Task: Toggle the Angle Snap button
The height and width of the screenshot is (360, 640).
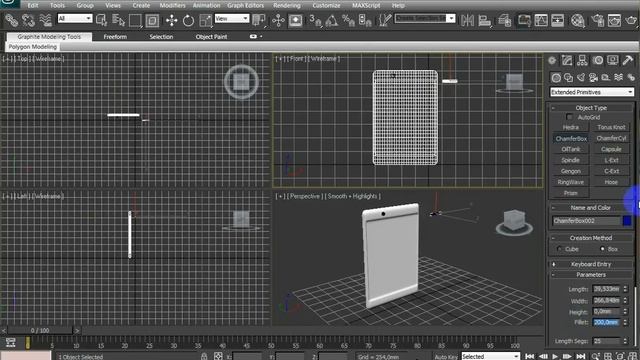Action: pyautogui.click(x=331, y=20)
